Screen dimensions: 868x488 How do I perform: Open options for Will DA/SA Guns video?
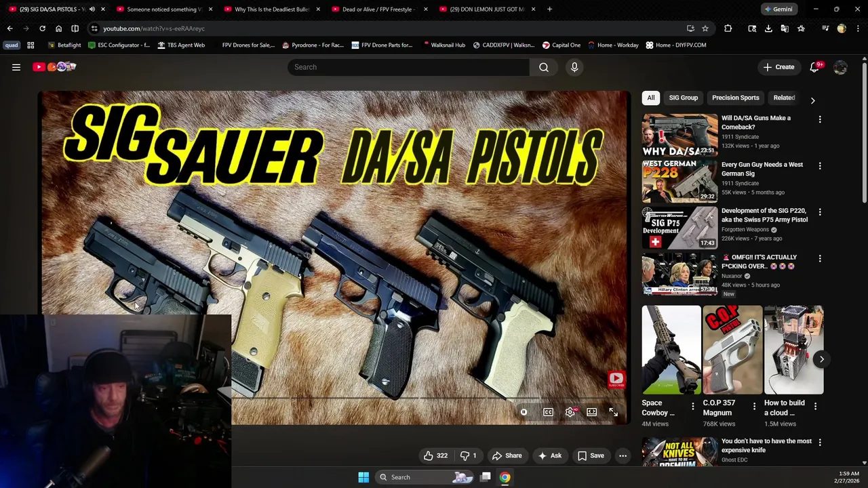point(820,119)
